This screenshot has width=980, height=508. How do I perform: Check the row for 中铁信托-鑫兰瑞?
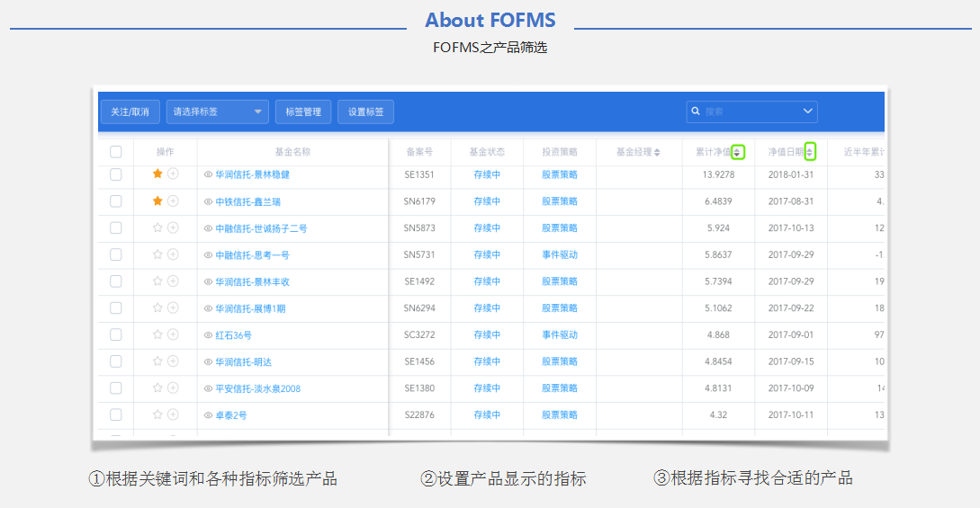click(x=115, y=201)
